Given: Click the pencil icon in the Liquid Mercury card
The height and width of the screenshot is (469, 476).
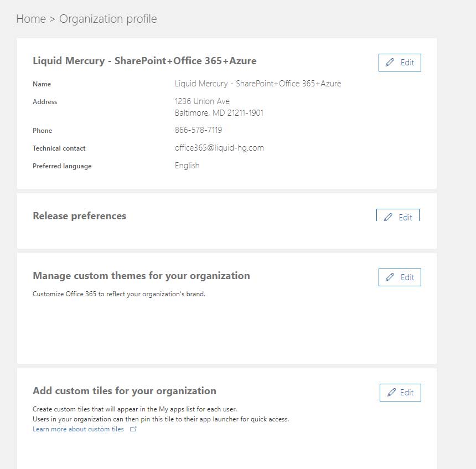Looking at the screenshot, I should click(x=390, y=63).
